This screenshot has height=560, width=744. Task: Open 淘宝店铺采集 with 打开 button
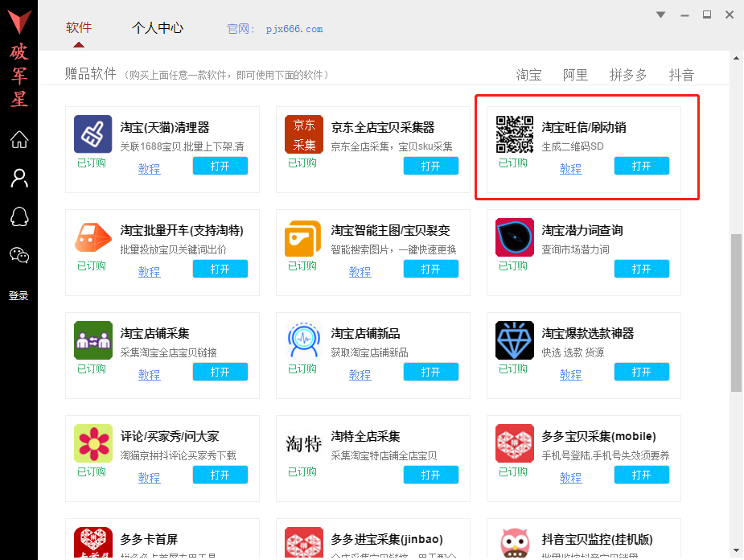(220, 372)
